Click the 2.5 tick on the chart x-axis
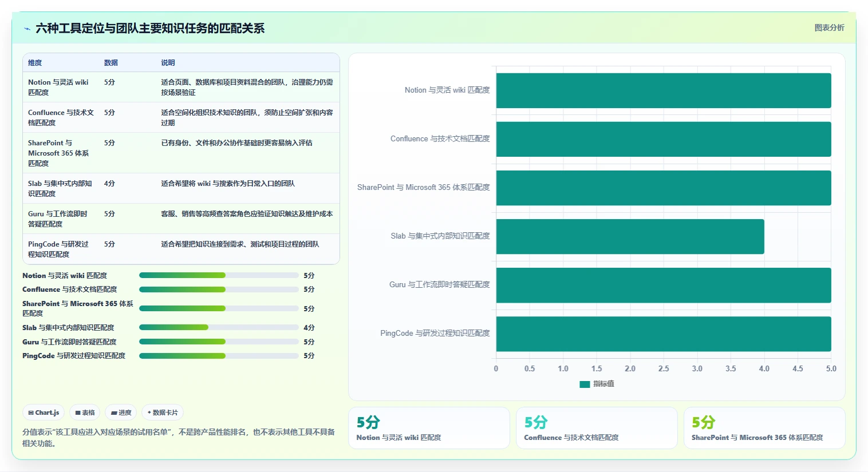 [x=664, y=369]
